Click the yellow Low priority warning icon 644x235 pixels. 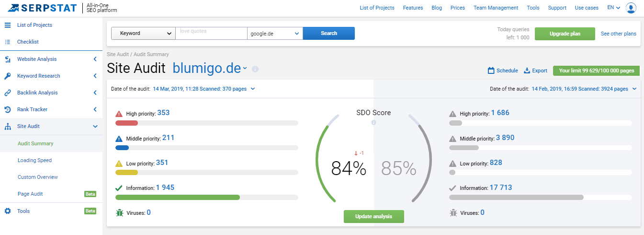(119, 164)
